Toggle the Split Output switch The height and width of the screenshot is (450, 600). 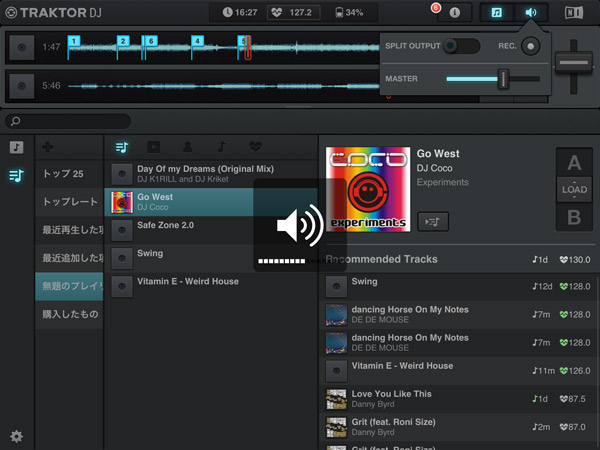(x=461, y=46)
